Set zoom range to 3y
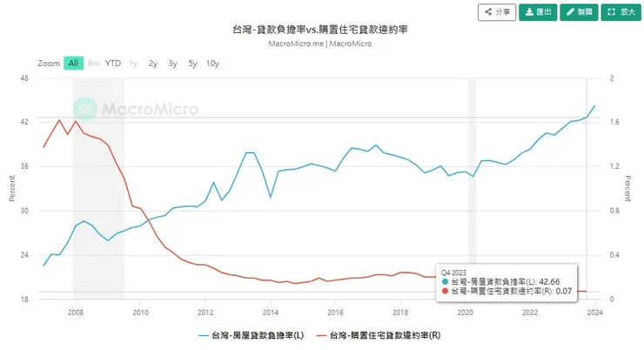 (x=172, y=64)
